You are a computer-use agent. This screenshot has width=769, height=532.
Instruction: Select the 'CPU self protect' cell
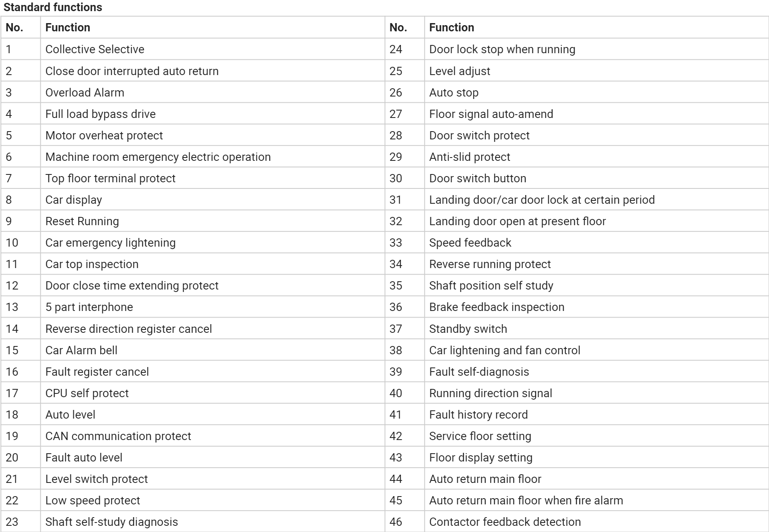pyautogui.click(x=87, y=393)
